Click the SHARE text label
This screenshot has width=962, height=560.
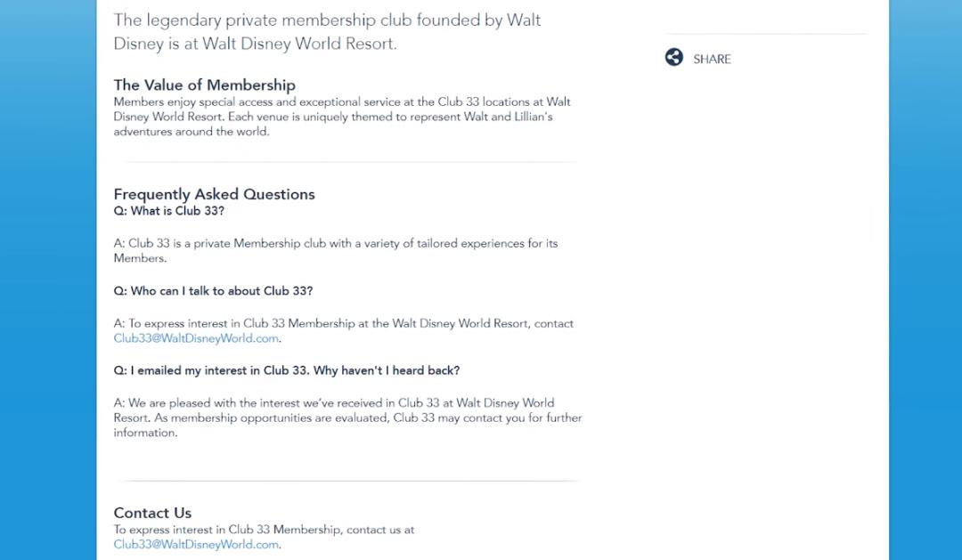point(712,59)
